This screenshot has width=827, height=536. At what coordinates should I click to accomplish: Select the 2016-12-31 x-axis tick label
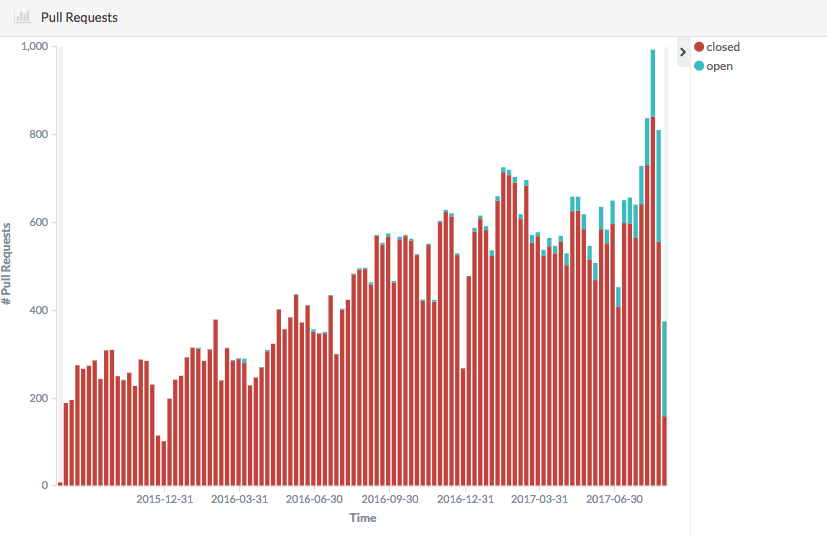point(465,499)
